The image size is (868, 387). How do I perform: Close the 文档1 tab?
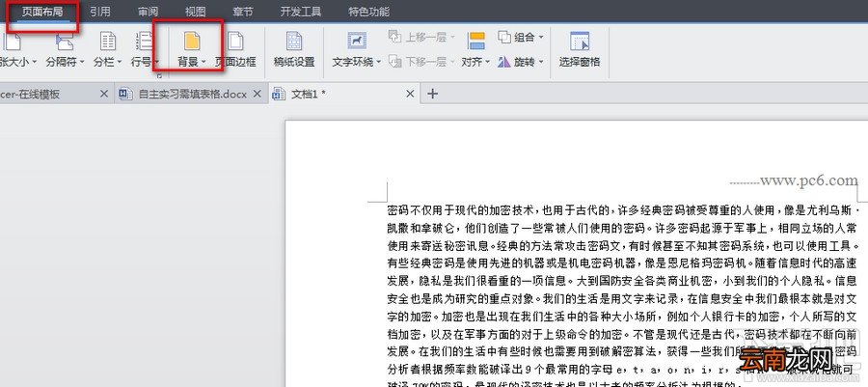point(410,95)
